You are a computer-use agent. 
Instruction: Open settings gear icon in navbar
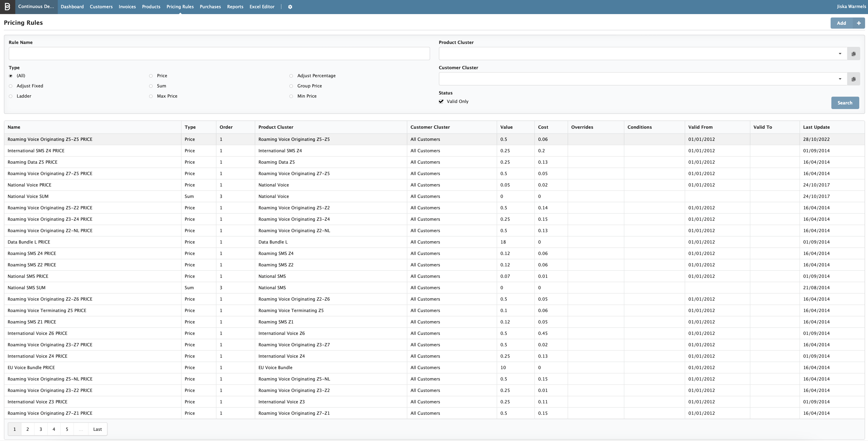290,7
